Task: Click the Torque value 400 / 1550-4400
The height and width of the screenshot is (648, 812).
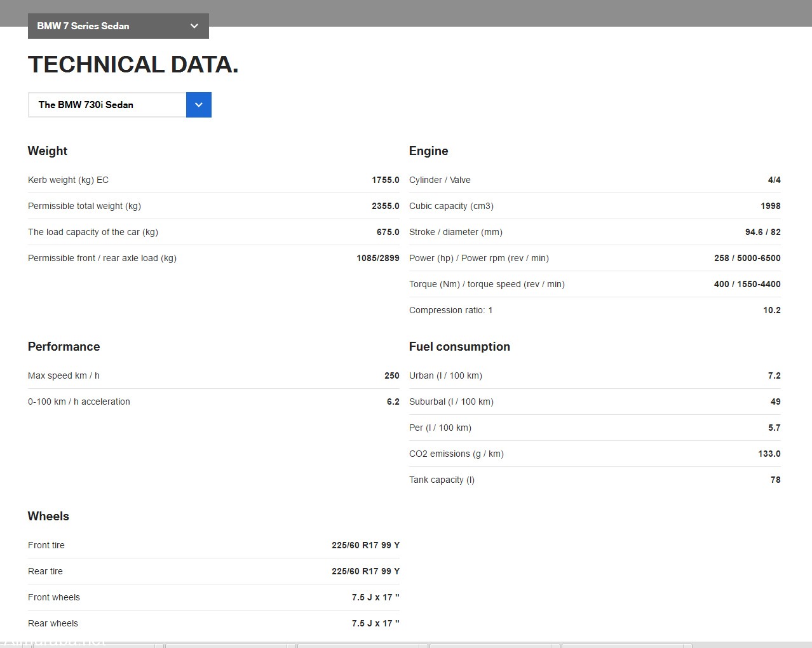Action: (747, 285)
